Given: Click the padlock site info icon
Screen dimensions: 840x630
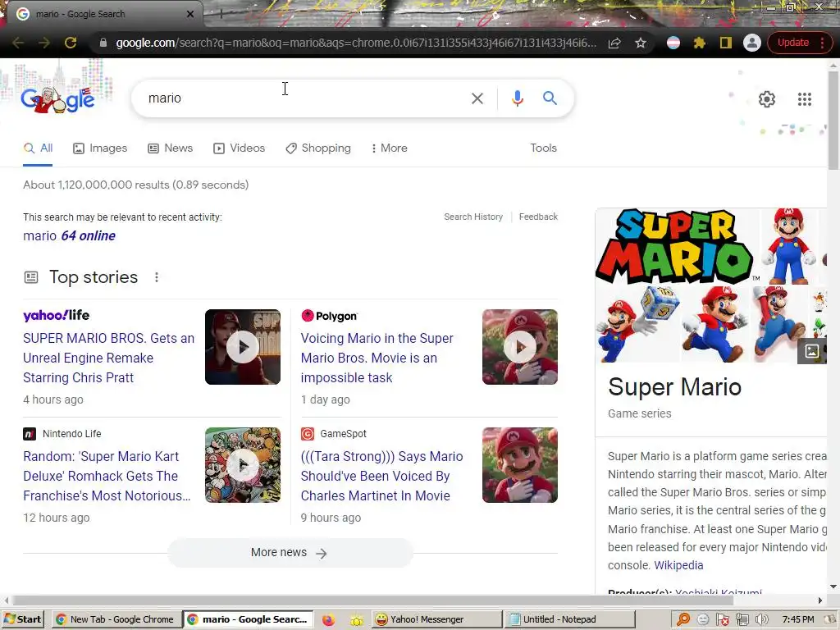Looking at the screenshot, I should [x=103, y=43].
